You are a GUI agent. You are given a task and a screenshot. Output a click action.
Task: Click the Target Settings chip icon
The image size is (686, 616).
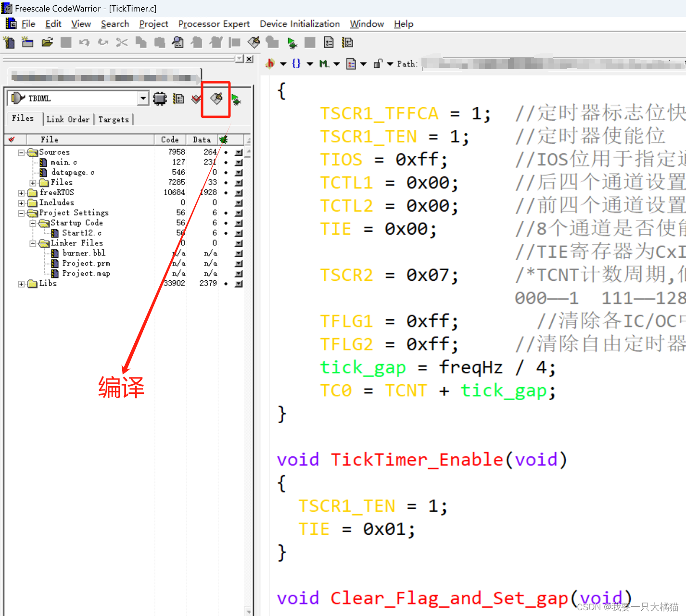pos(160,99)
